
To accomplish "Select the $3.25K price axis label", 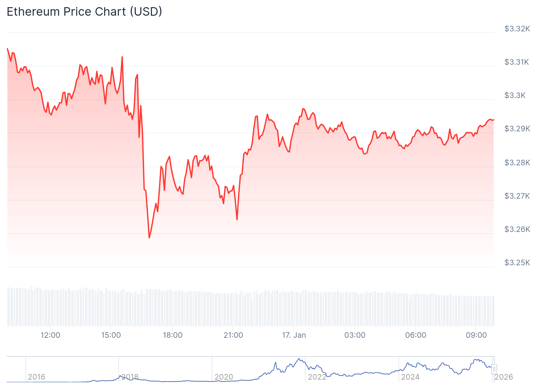I will [517, 263].
